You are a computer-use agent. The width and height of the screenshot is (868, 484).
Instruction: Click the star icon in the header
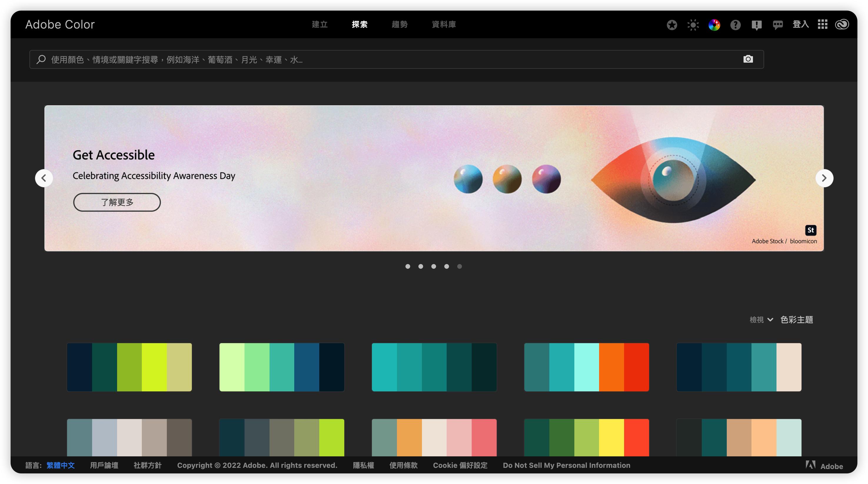[672, 24]
